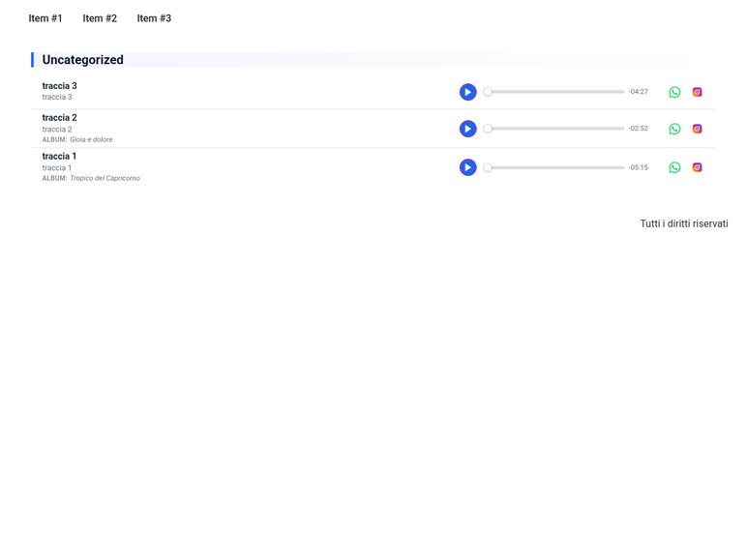Click the grey traccia 2 subtitle

coord(57,129)
